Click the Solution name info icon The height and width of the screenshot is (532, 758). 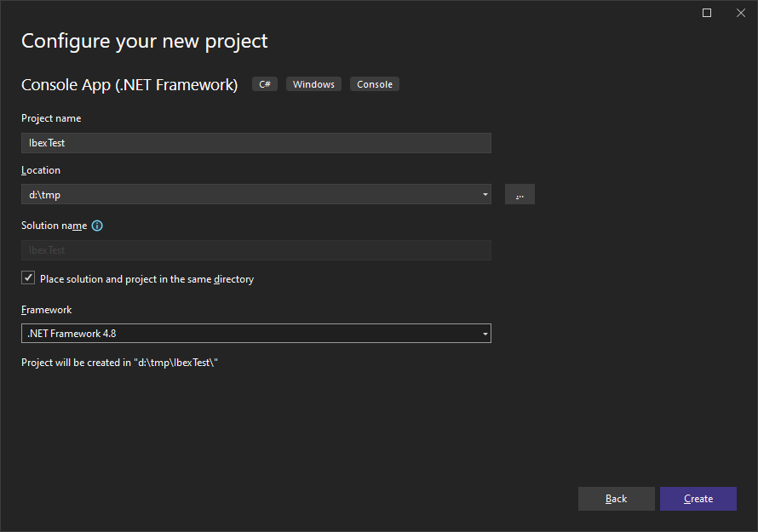click(97, 226)
